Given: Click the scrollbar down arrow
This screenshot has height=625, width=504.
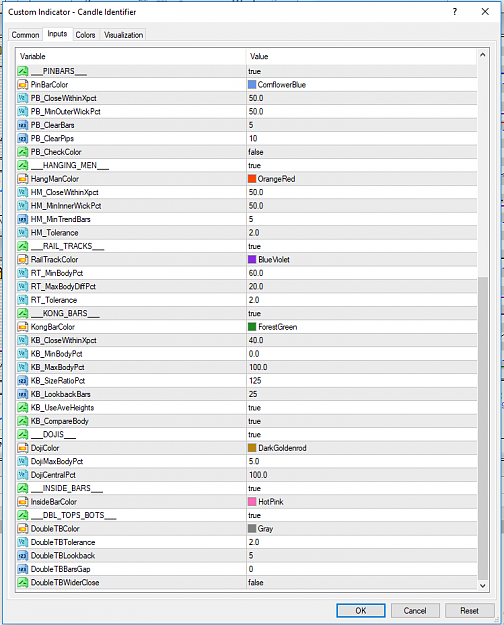Looking at the screenshot, I should click(x=482, y=586).
